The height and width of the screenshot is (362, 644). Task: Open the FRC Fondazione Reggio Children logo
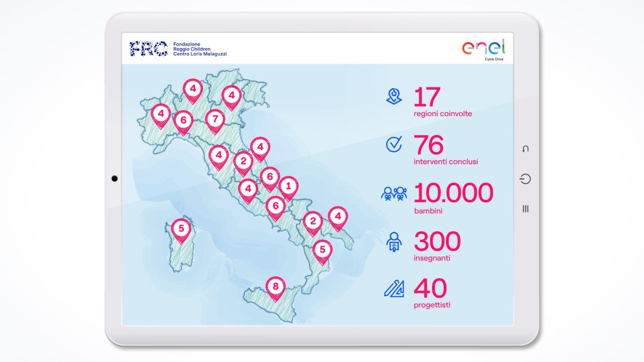179,48
